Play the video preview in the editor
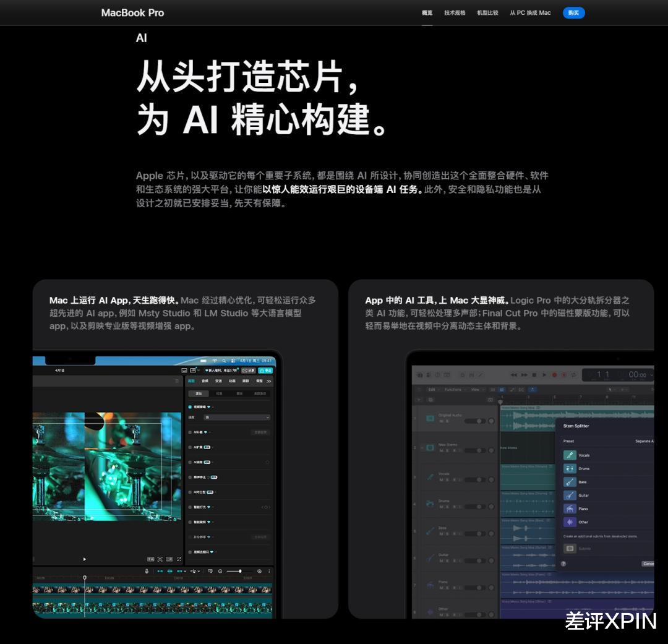Viewport: 668px width, 644px height. click(84, 559)
